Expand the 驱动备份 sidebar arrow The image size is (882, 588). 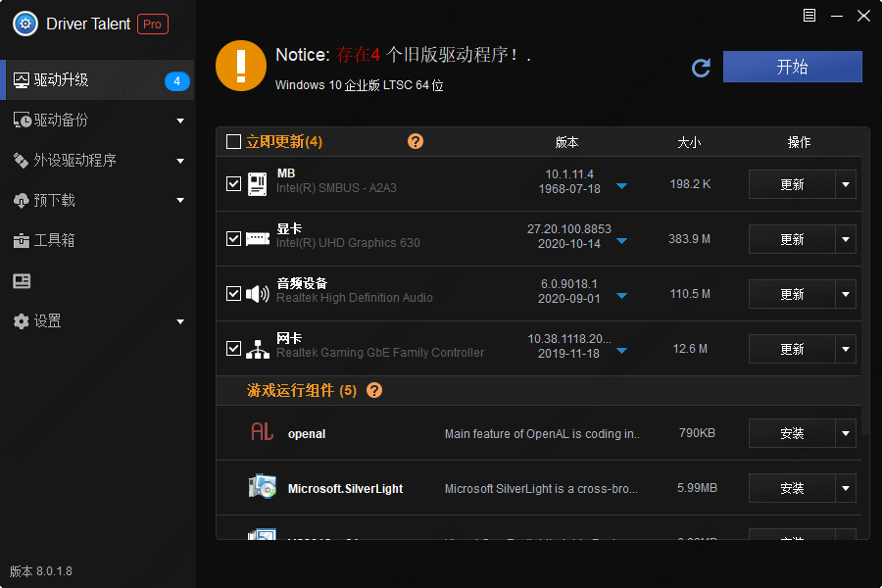[x=180, y=121]
